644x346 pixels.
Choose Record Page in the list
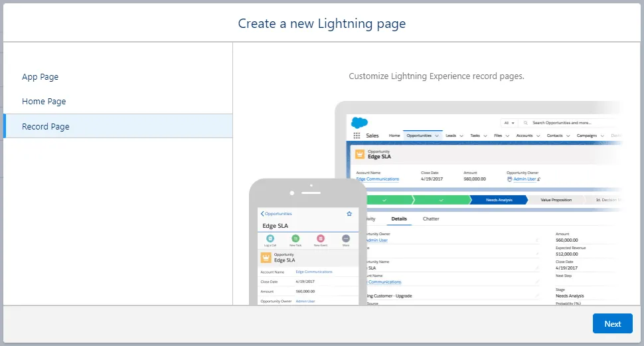coord(46,126)
